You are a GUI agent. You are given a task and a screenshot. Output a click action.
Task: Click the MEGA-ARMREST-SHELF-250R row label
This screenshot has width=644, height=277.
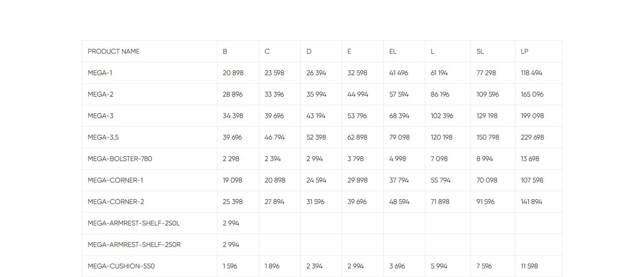(134, 245)
